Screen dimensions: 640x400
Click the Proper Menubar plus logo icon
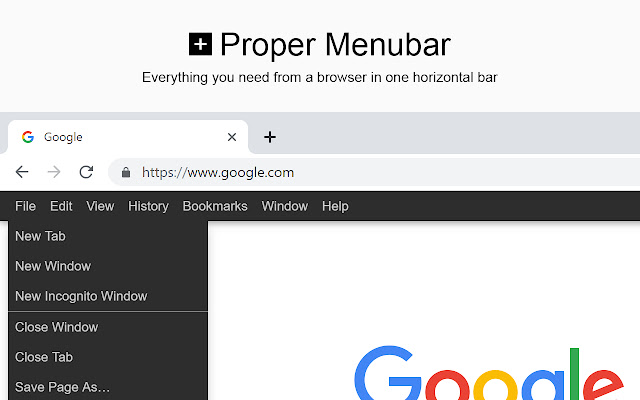pyautogui.click(x=200, y=44)
